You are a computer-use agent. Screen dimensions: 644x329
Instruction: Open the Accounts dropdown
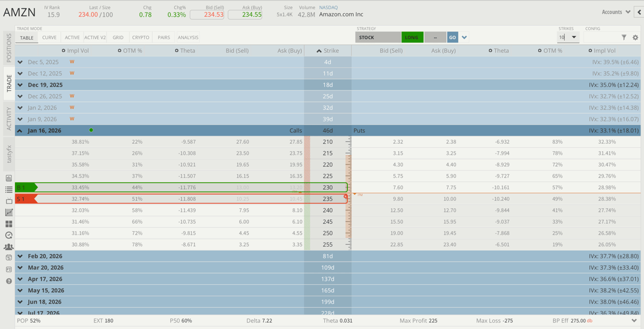[x=616, y=12]
